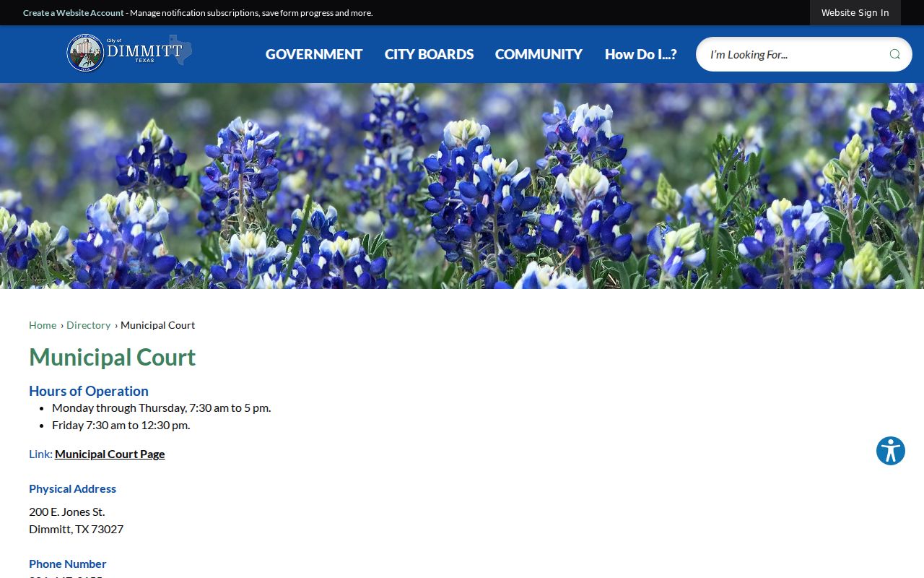Go to the Home breadcrumb
The height and width of the screenshot is (578, 924).
(x=43, y=325)
